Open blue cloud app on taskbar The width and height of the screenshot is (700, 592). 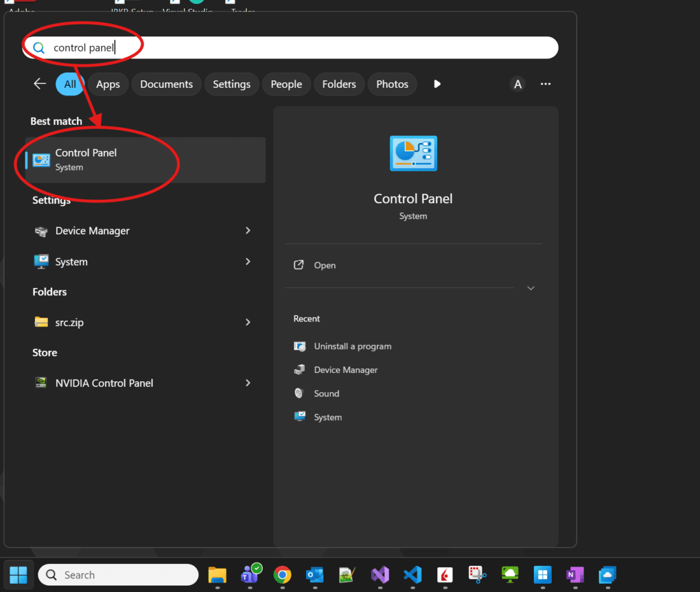pyautogui.click(x=608, y=575)
